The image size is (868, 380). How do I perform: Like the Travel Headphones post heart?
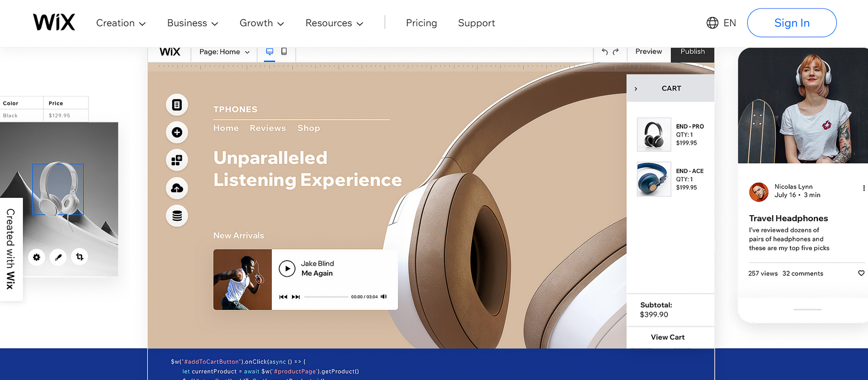tap(861, 273)
